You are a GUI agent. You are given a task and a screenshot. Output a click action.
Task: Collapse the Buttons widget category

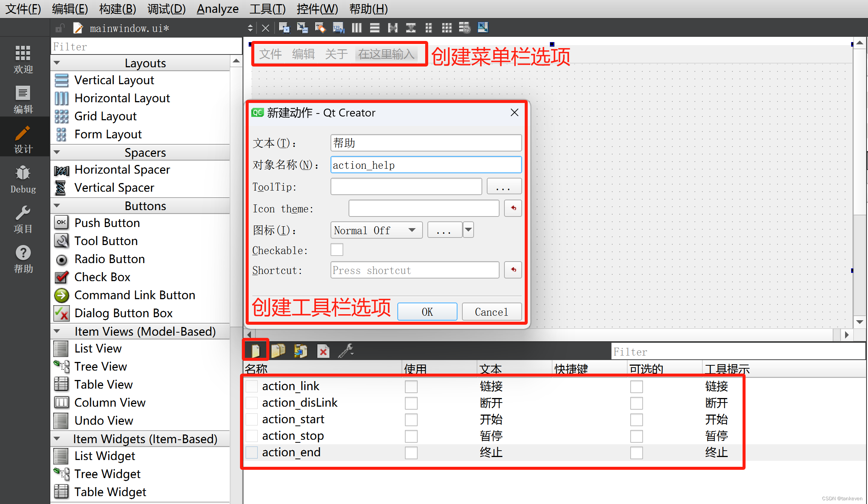[x=57, y=206]
